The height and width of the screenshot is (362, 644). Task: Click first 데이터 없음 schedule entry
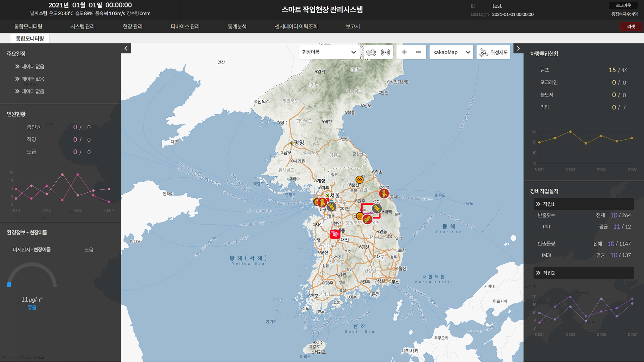point(30,66)
